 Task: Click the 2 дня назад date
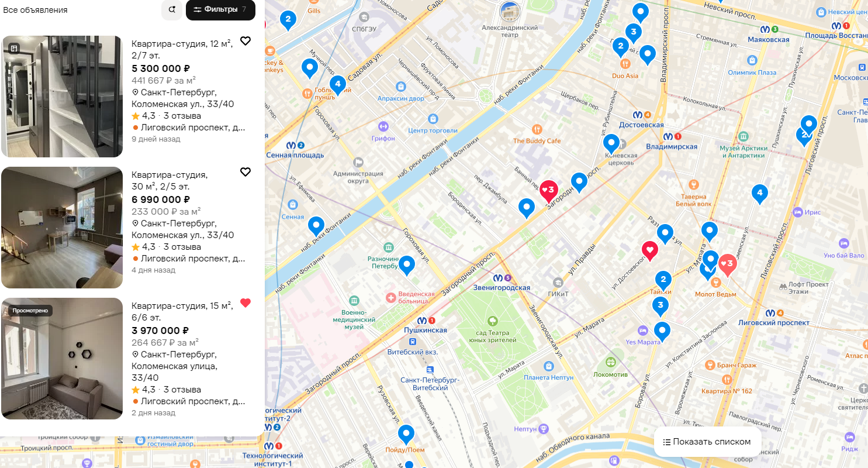coord(153,413)
